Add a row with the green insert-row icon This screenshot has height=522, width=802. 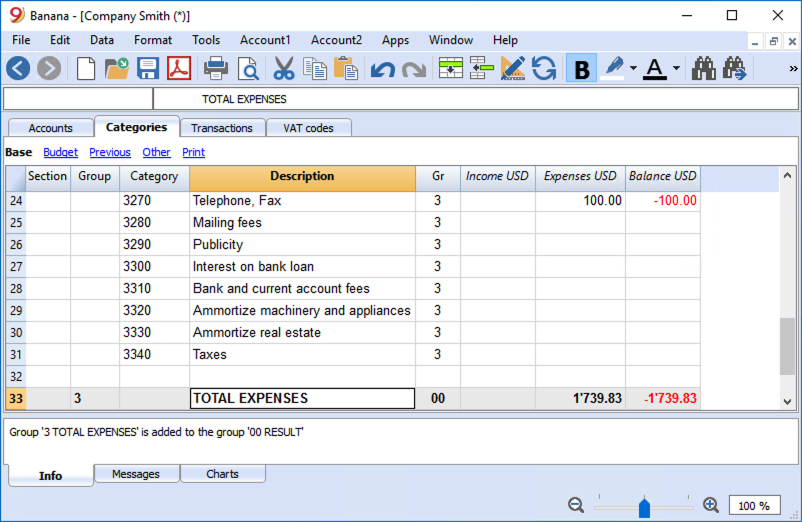click(451, 69)
